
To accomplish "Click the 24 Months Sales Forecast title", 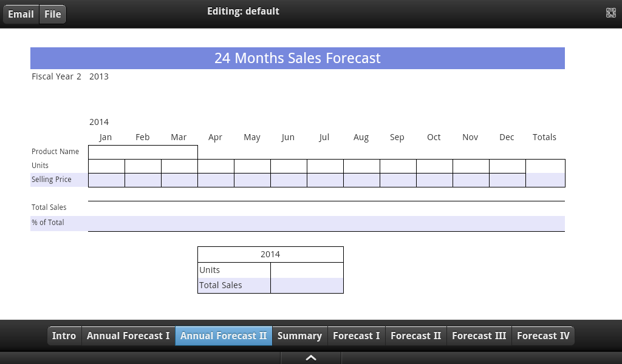I will coord(298,58).
